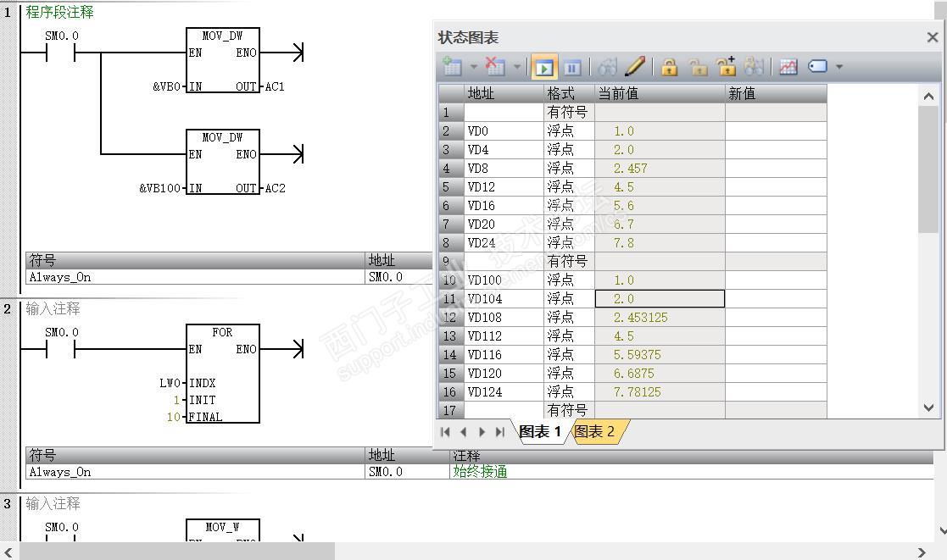Image resolution: width=947 pixels, height=560 pixels.
Task: Click the Force (closed padlock) icon
Action: click(669, 67)
